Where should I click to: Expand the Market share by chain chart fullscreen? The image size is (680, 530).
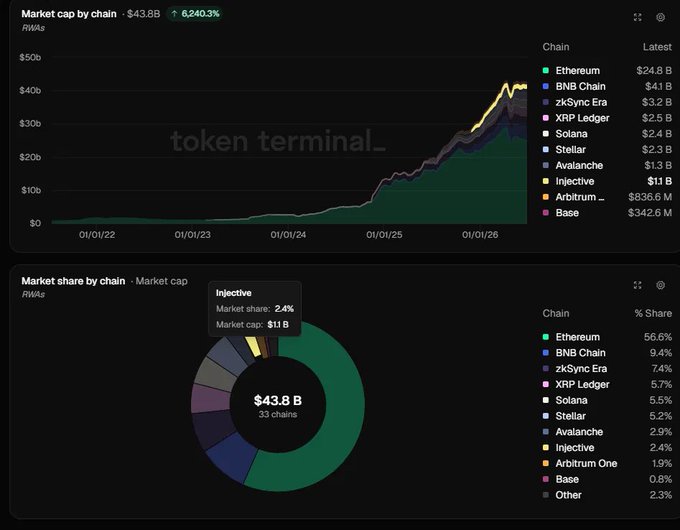click(637, 285)
